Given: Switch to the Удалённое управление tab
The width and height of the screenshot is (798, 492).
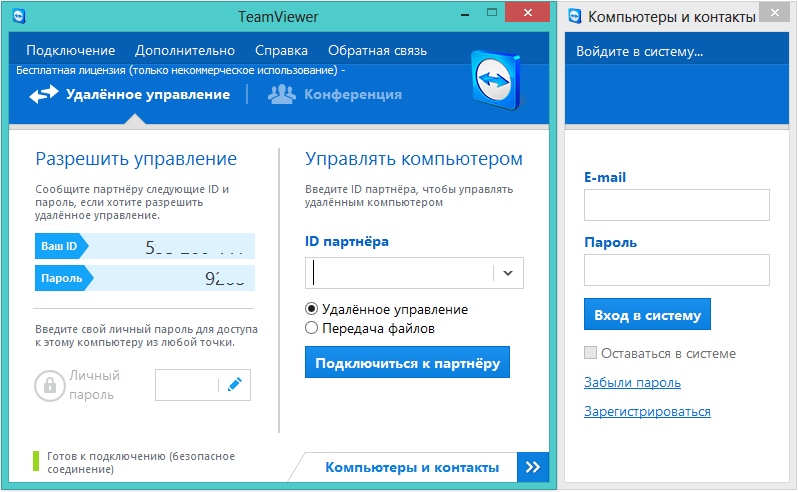Looking at the screenshot, I should (129, 95).
